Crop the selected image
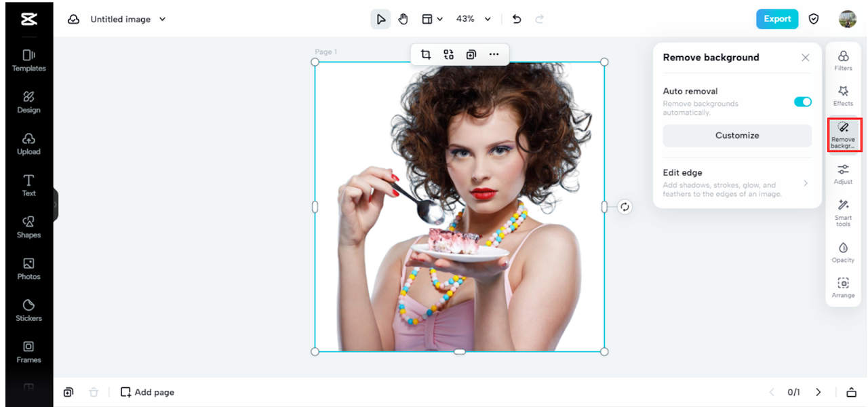The width and height of the screenshot is (868, 407). click(x=426, y=54)
